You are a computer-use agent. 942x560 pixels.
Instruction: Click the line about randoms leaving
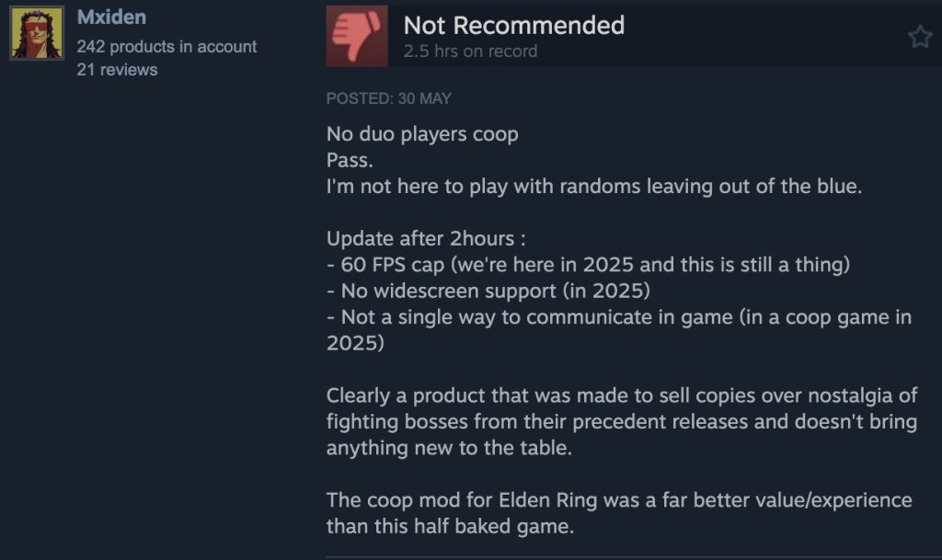tap(594, 186)
